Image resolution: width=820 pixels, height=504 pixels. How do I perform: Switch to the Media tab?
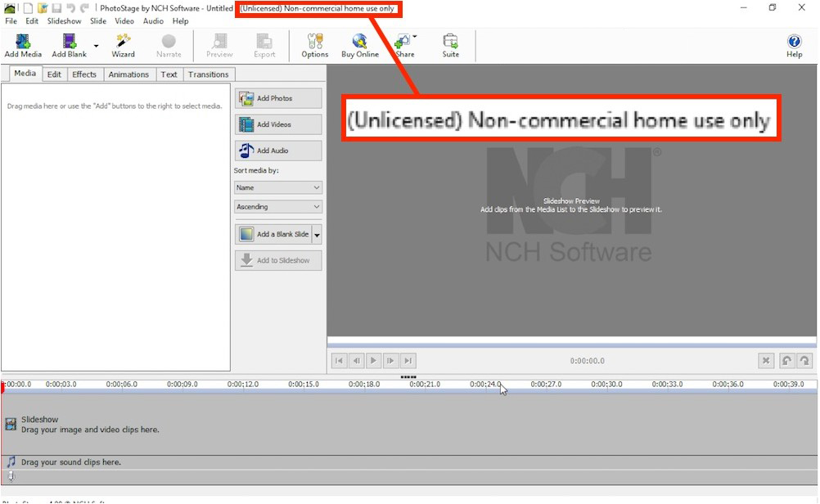coord(25,73)
